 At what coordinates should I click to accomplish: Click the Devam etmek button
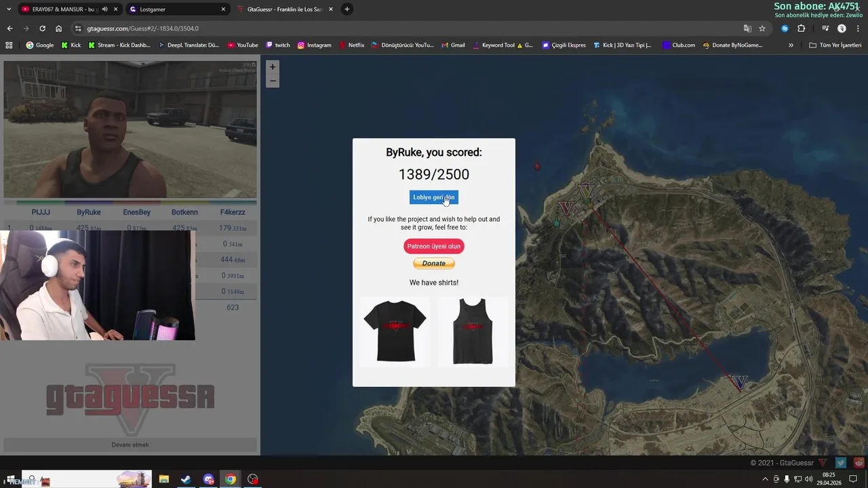pos(130,445)
